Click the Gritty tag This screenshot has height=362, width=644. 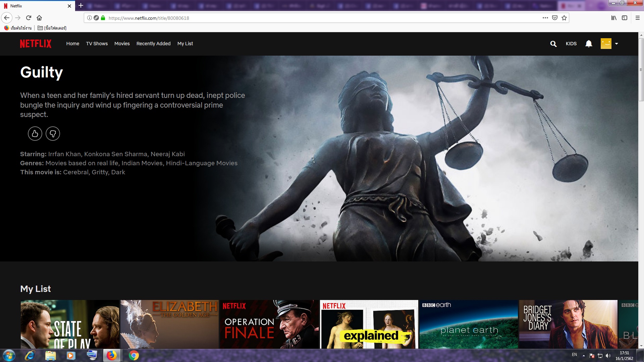pos(100,172)
